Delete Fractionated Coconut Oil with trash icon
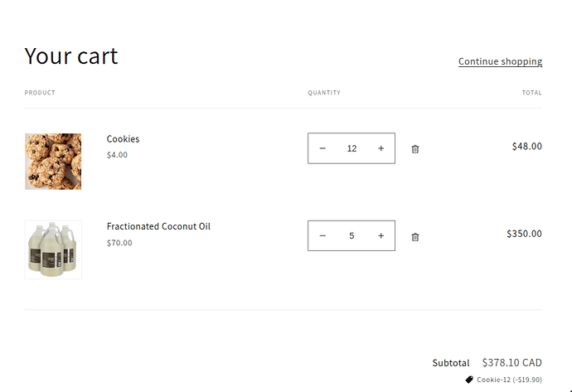 [415, 237]
